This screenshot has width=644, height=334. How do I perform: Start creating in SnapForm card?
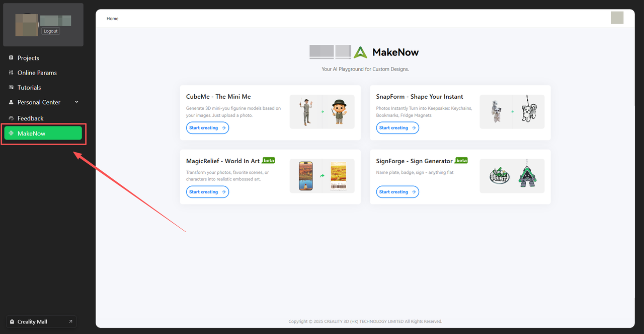[397, 128]
